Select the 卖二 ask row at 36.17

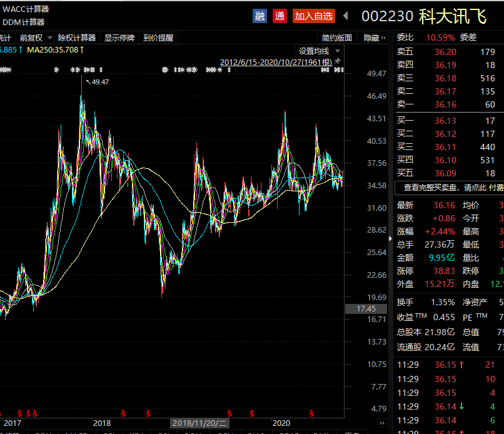tap(450, 91)
